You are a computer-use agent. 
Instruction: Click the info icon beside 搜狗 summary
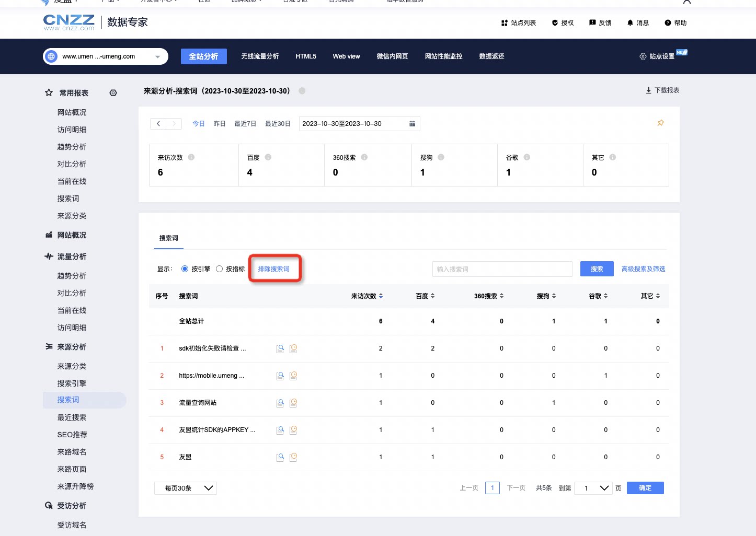click(441, 157)
